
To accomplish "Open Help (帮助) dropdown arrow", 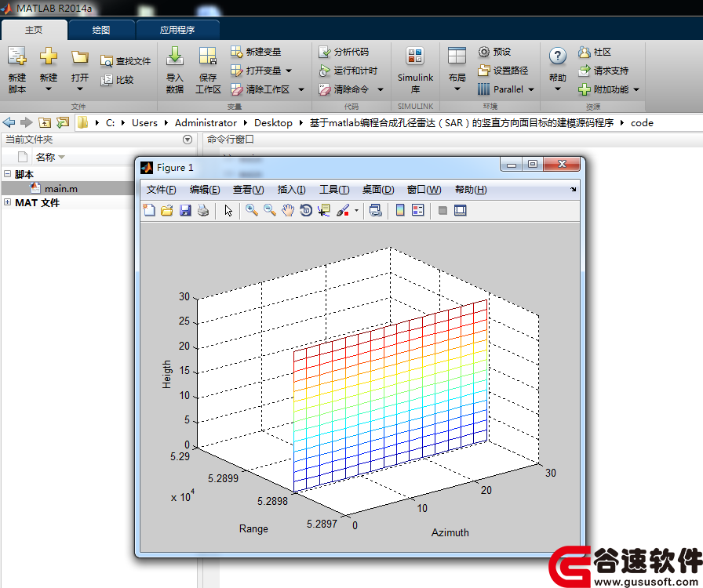I will 557,89.
